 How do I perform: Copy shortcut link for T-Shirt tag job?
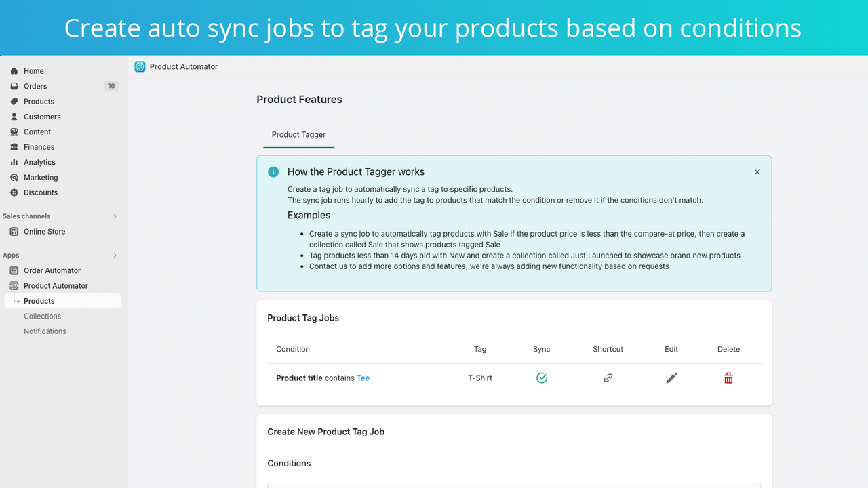tap(608, 378)
